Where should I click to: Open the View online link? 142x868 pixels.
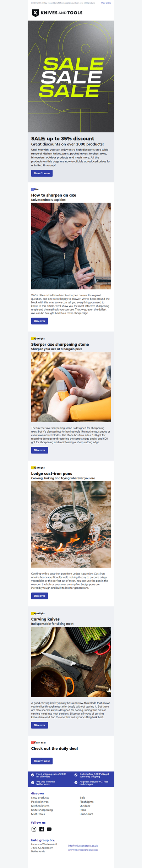pos(106,3)
